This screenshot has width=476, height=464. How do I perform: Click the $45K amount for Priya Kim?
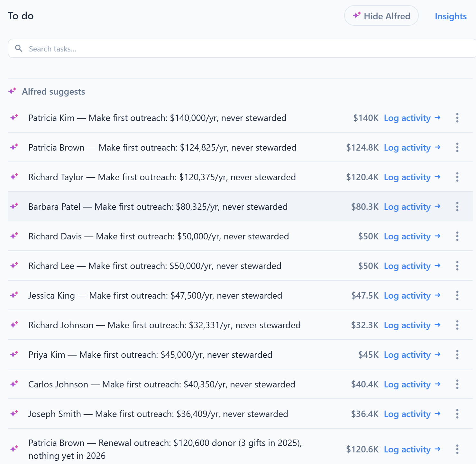pos(369,355)
